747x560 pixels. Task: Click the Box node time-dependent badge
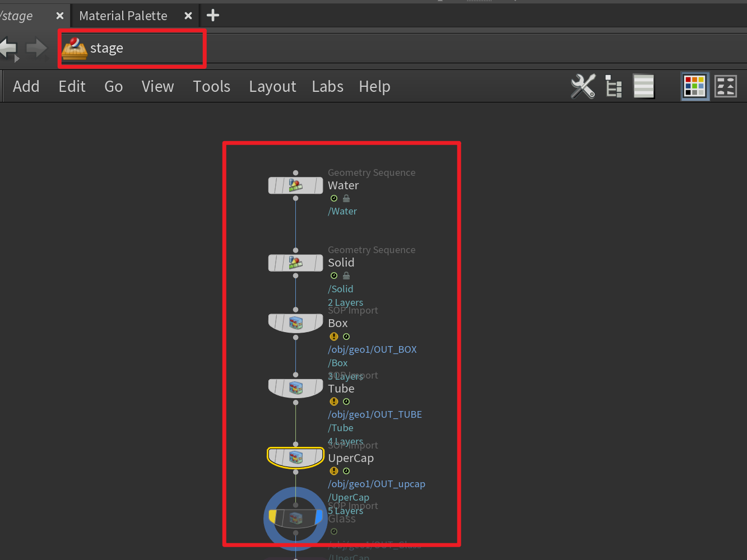point(346,337)
